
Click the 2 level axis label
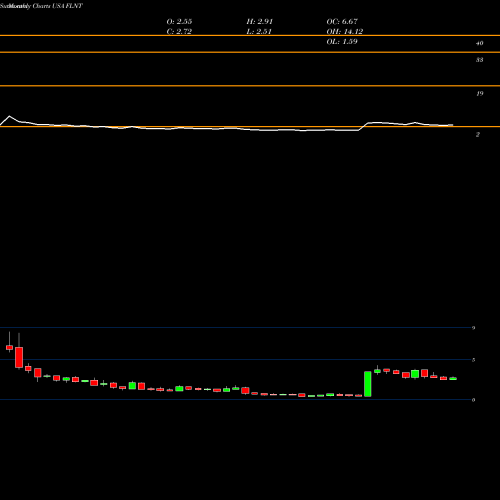478,134
